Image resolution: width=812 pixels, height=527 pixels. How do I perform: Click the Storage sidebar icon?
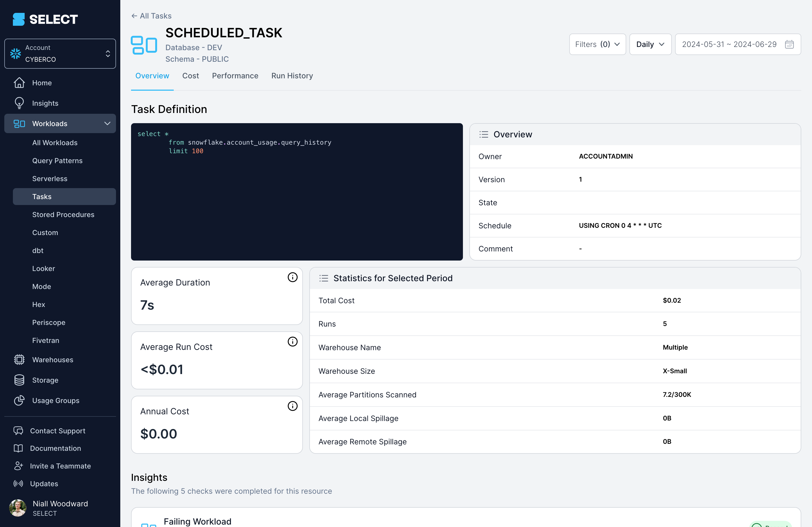tap(19, 380)
